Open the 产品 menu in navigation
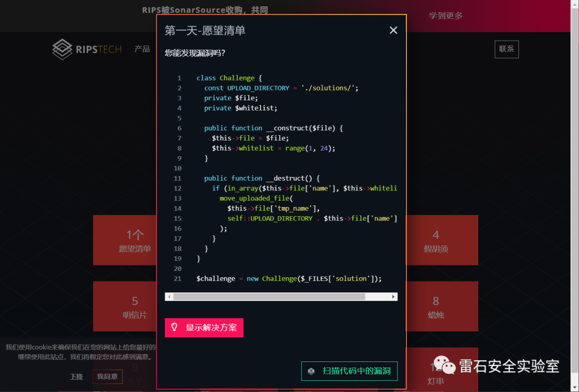The width and height of the screenshot is (579, 392). (x=142, y=49)
